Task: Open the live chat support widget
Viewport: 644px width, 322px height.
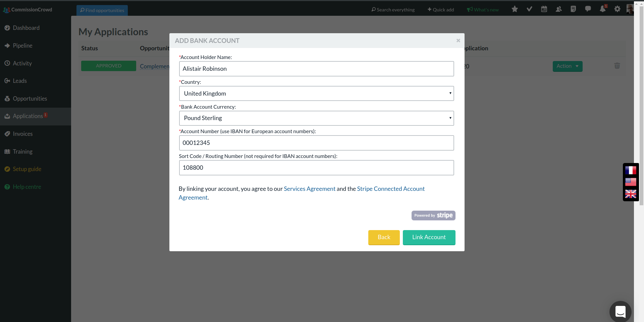Action: [x=620, y=312]
